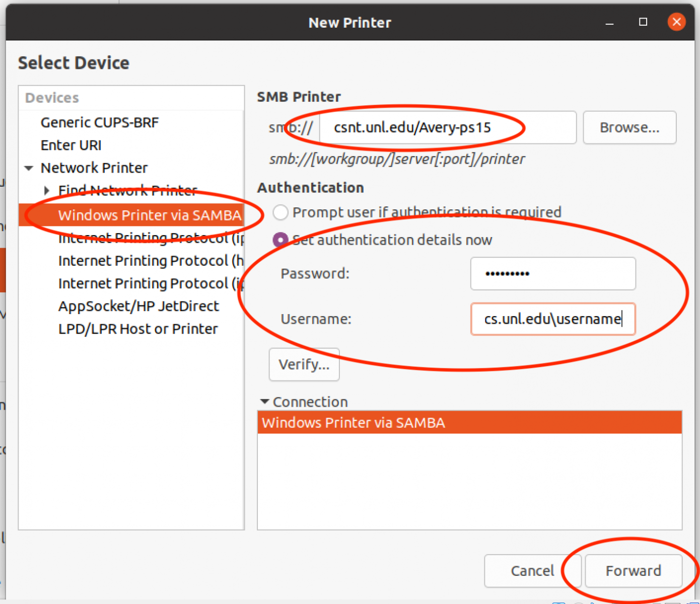The image size is (700, 604).
Task: Choose Enter URI in the devices list
Action: coord(71,145)
